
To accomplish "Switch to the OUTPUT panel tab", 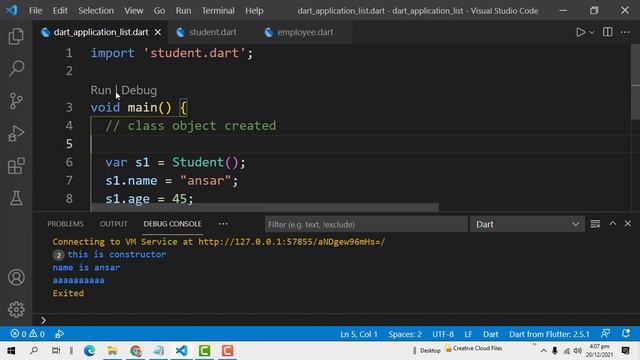I will (x=113, y=224).
